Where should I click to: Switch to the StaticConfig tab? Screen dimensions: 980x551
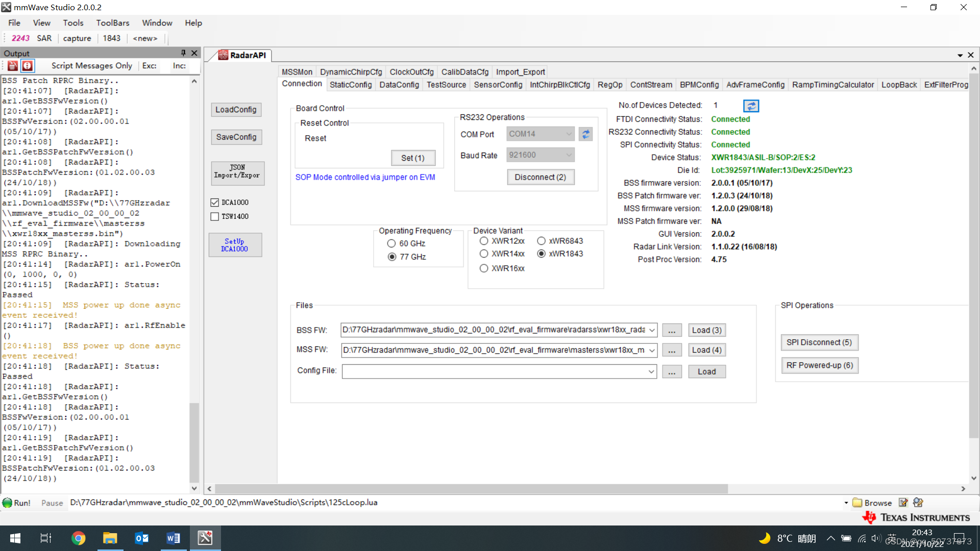click(351, 85)
